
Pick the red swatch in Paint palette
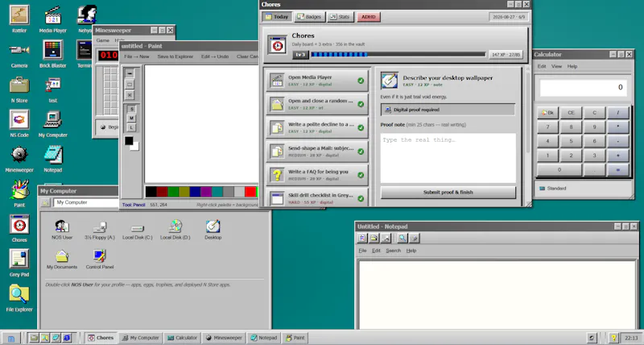point(250,192)
